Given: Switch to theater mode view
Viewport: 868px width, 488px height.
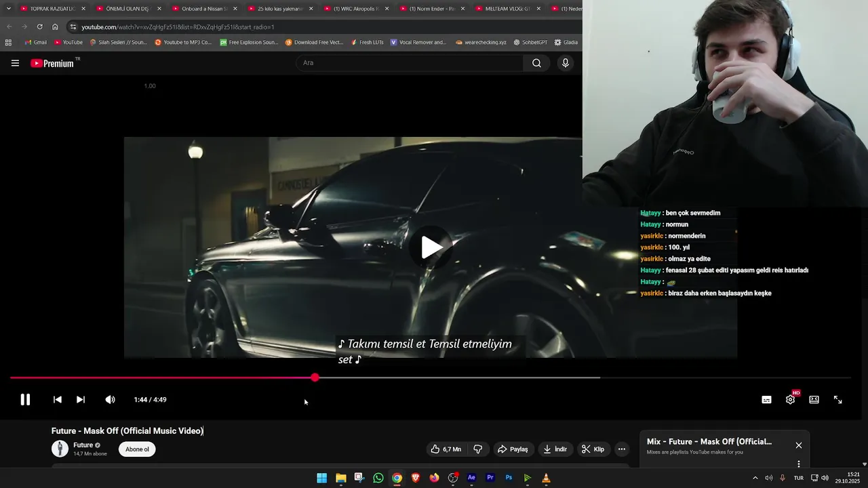Looking at the screenshot, I should (x=814, y=400).
